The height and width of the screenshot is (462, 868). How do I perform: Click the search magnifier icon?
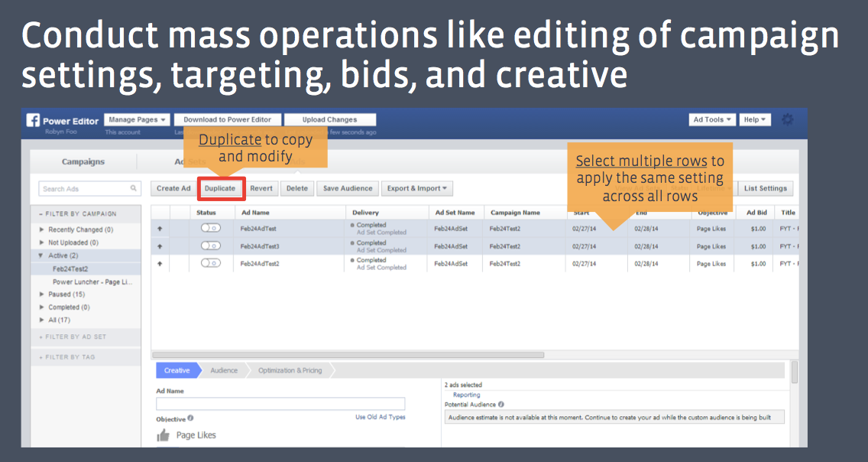[134, 188]
